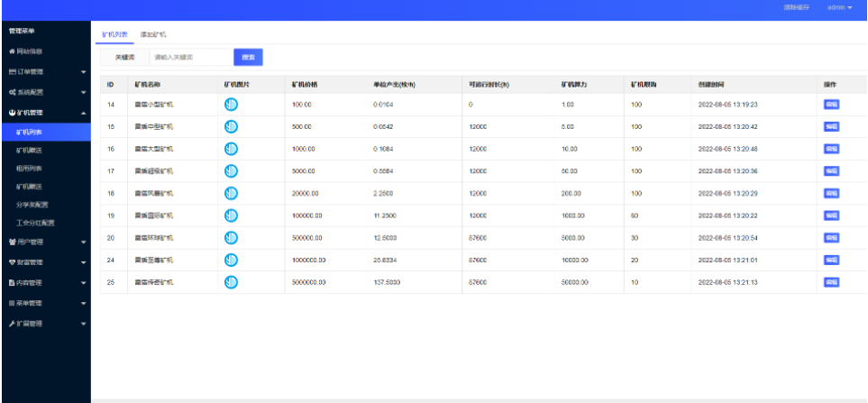
Task: Click 清除缓存 in the top bar
Action: pos(796,7)
